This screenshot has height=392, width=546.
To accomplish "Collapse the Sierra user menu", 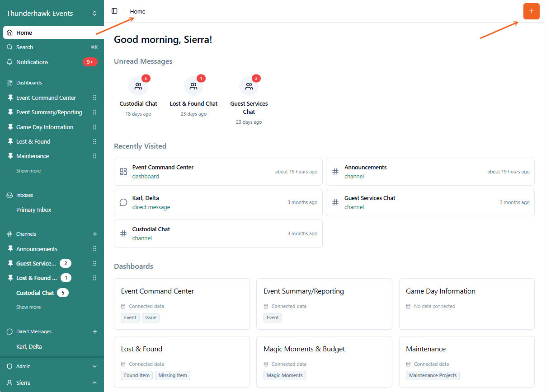I will (x=52, y=383).
